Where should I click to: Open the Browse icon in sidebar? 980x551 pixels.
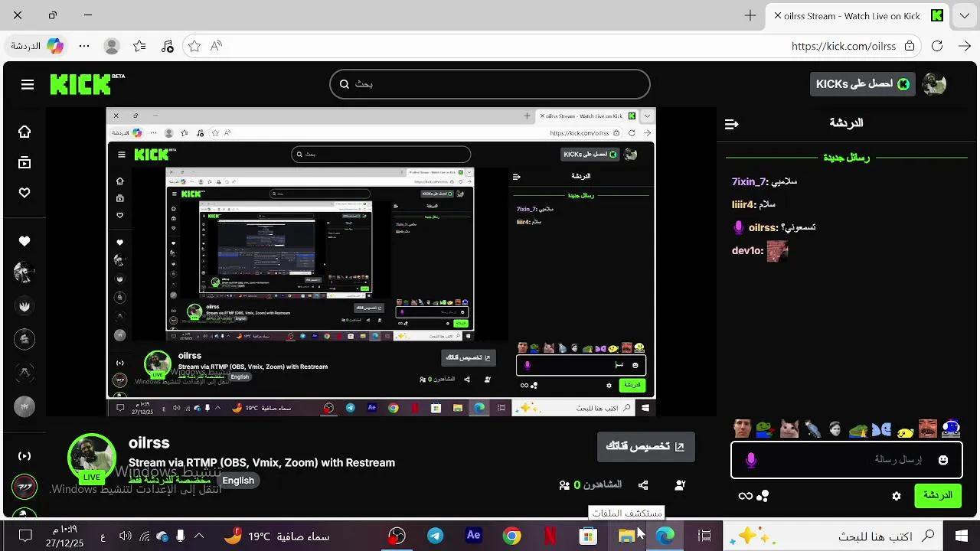(24, 162)
